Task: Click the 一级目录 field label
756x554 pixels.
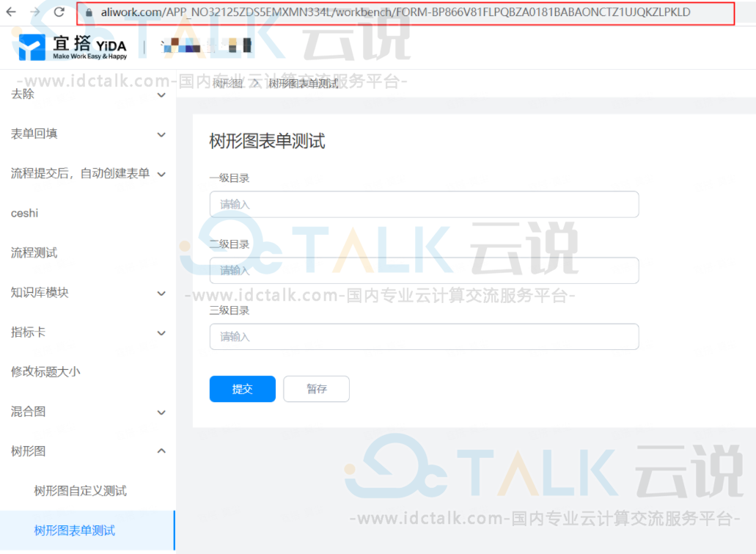Action: click(x=230, y=178)
